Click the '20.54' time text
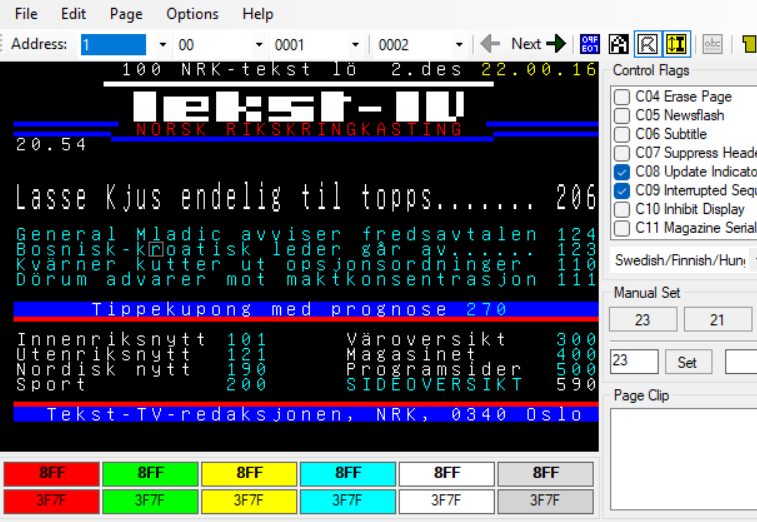The height and width of the screenshot is (522, 757). click(51, 144)
